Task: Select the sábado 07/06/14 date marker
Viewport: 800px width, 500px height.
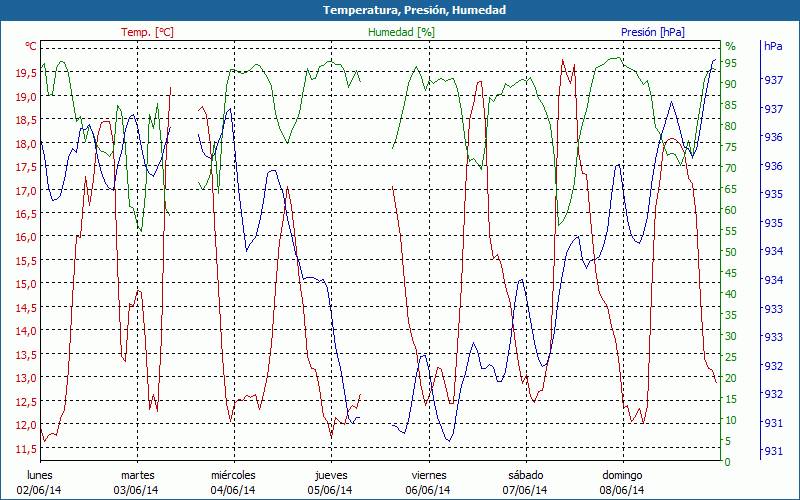Action: click(x=525, y=482)
